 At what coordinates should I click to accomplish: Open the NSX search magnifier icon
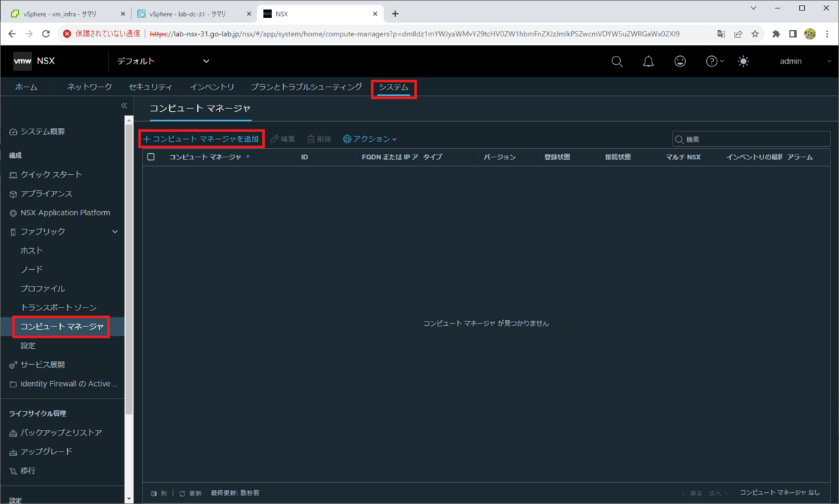coord(617,62)
